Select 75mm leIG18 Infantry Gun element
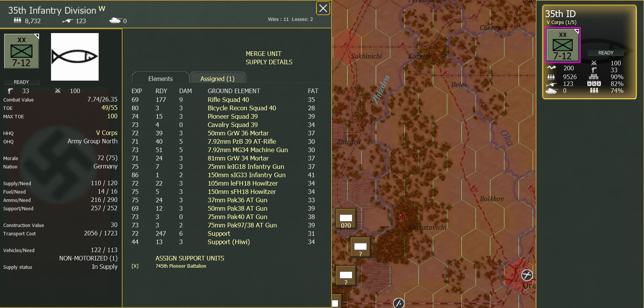644x308 pixels. click(246, 167)
